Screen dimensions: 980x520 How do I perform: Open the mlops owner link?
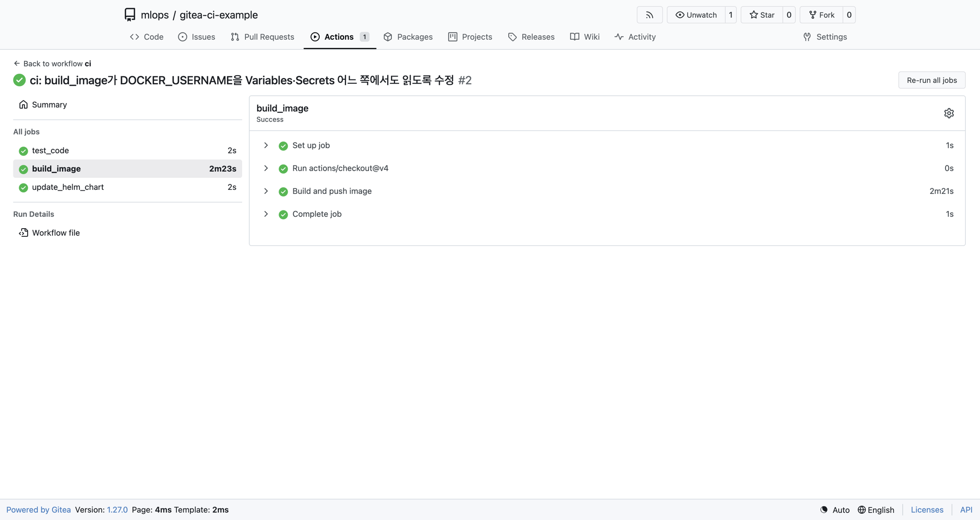coord(155,15)
